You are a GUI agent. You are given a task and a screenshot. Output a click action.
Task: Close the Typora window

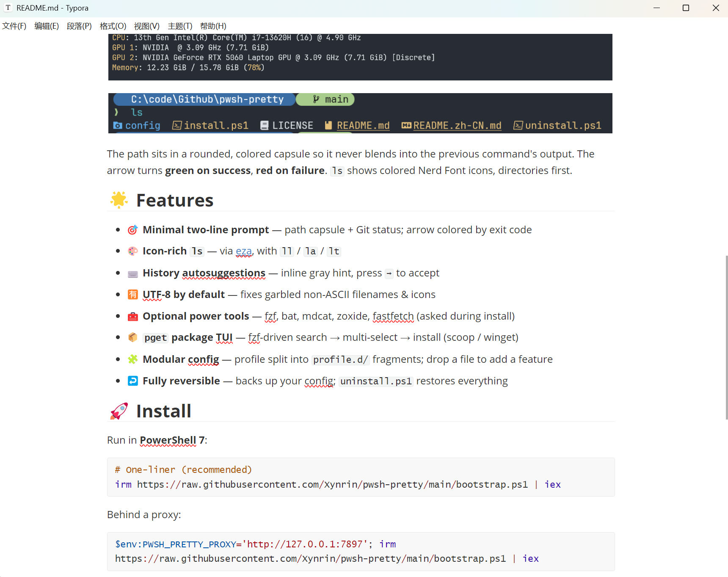(716, 8)
